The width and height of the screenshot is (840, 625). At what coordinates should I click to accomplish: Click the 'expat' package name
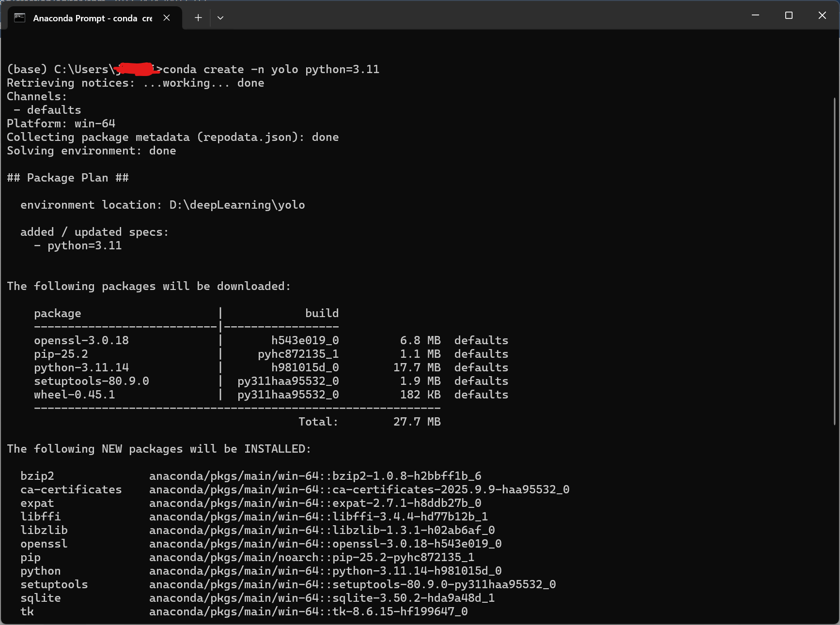tap(37, 503)
